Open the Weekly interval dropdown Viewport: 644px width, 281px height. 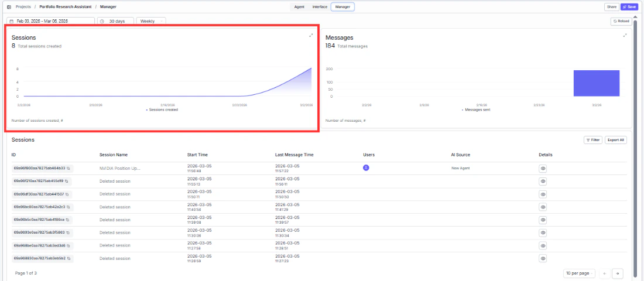[150, 21]
